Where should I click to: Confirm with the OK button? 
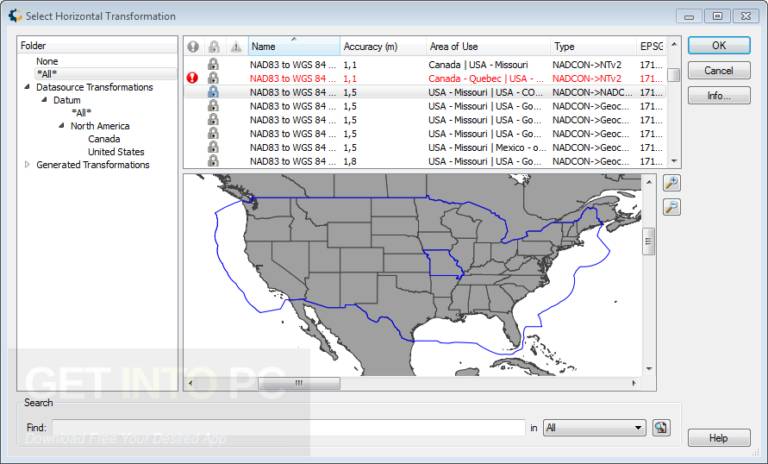(x=719, y=45)
